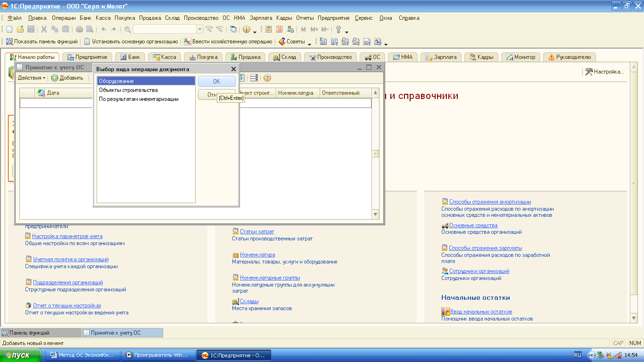Click the Sigma totals table icon

(x=323, y=41)
